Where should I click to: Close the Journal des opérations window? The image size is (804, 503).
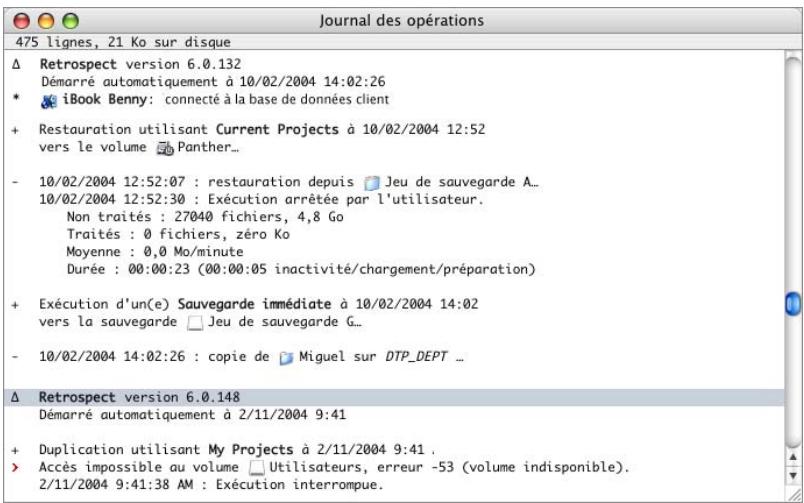coord(22,21)
